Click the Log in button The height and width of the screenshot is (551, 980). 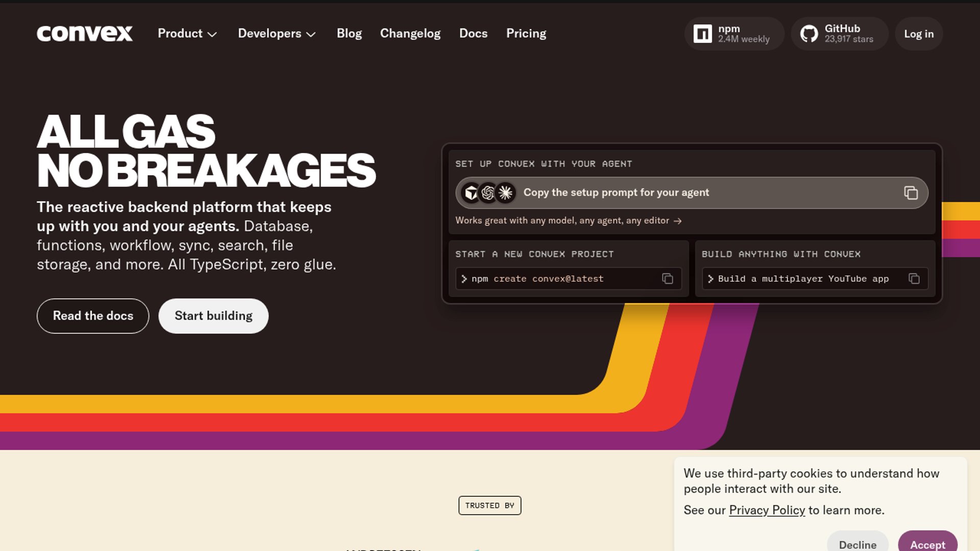(919, 34)
